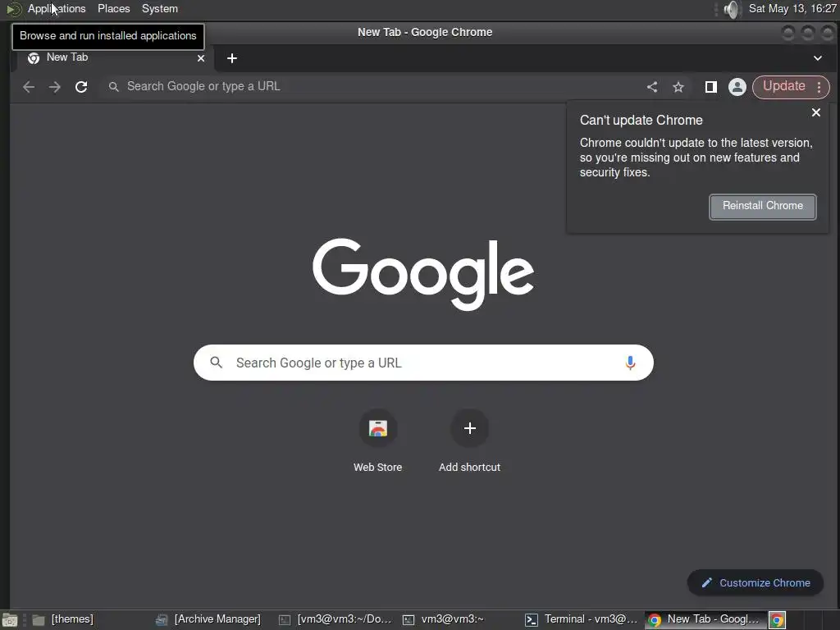Click the back navigation arrow

click(x=29, y=87)
